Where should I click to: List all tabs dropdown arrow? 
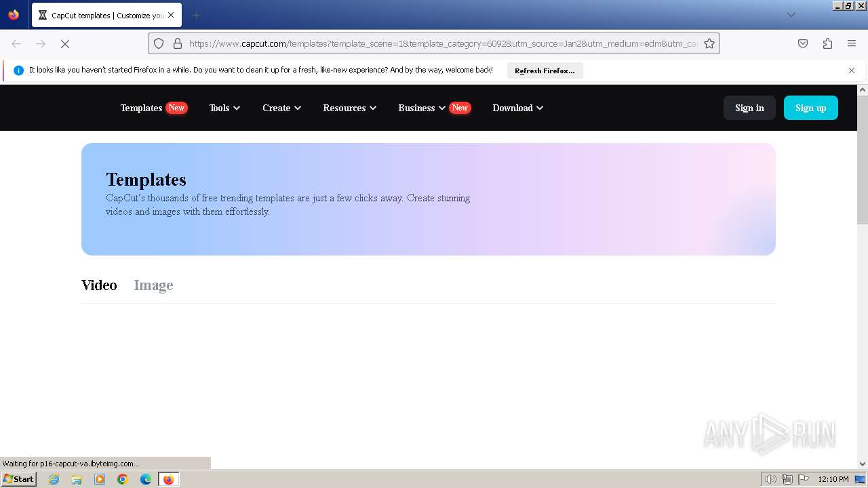791,15
